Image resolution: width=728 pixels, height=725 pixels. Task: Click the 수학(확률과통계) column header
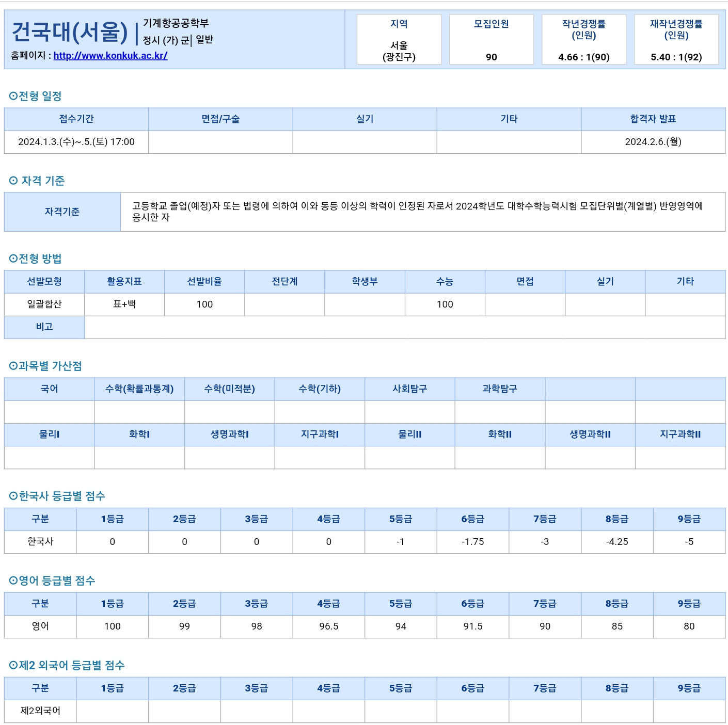pos(139,389)
